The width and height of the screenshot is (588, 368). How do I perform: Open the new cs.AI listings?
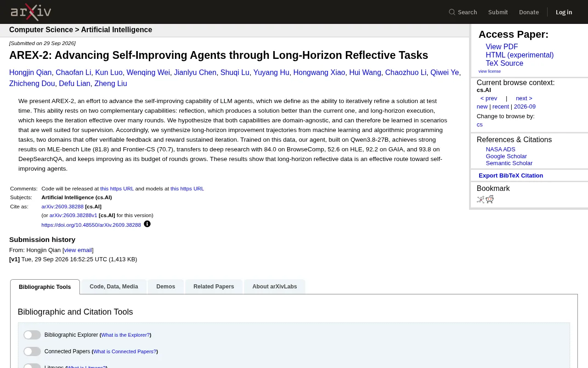point(482,107)
